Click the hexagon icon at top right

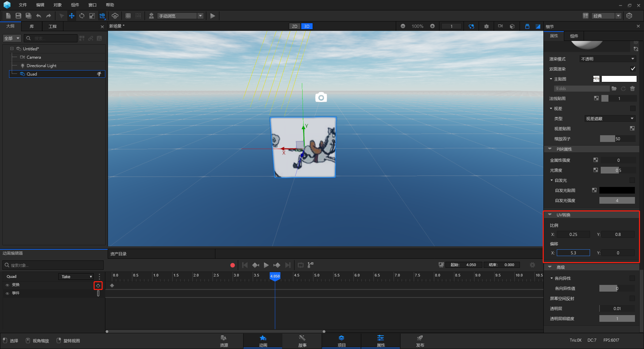(x=629, y=16)
